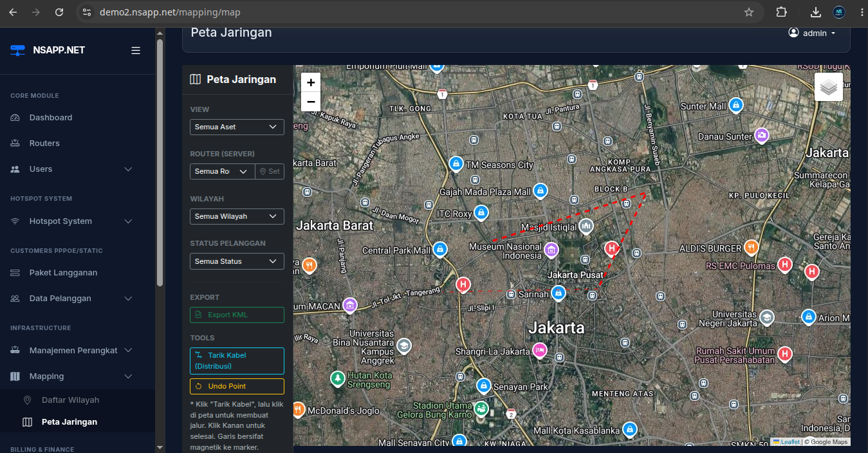Toggle the sidebar hamburger menu

pyautogui.click(x=136, y=50)
